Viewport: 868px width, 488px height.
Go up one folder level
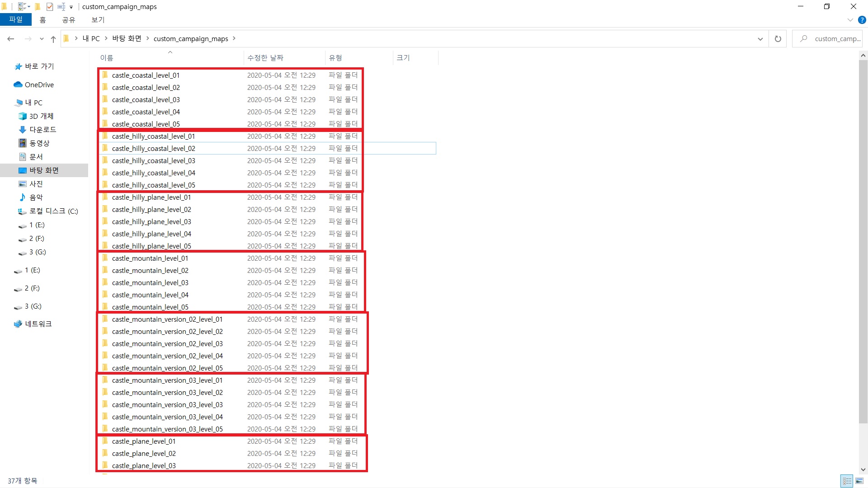point(53,39)
